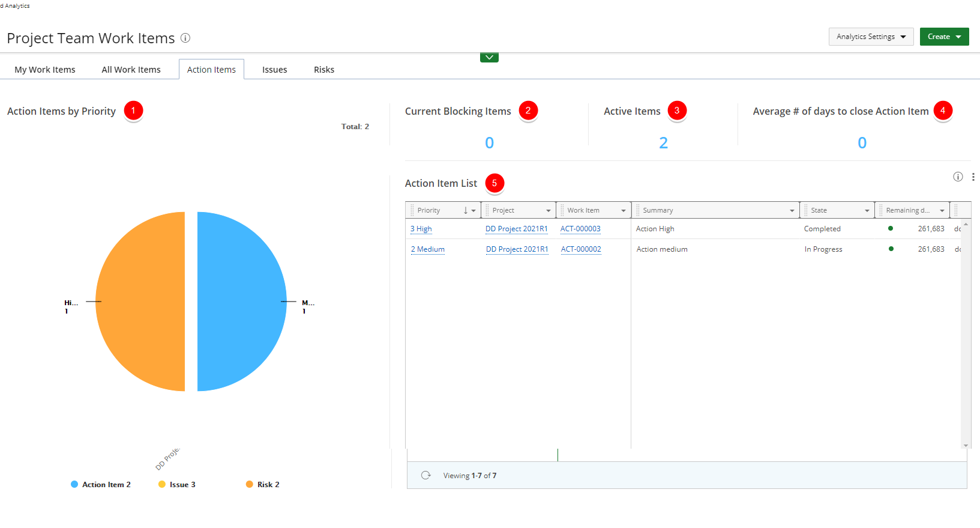Click the Priority column sort arrow

click(x=466, y=210)
